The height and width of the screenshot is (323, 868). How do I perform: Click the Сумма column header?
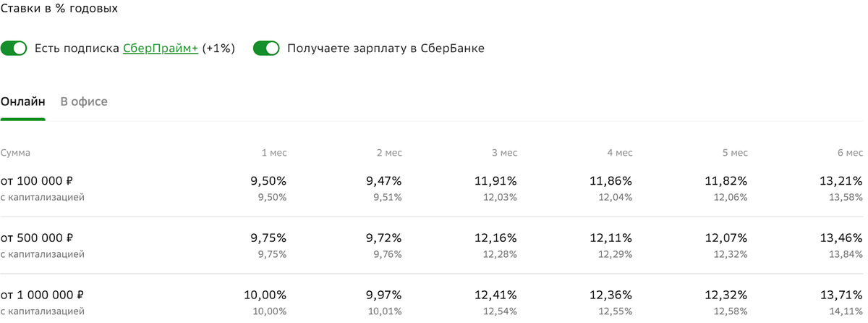click(15, 153)
